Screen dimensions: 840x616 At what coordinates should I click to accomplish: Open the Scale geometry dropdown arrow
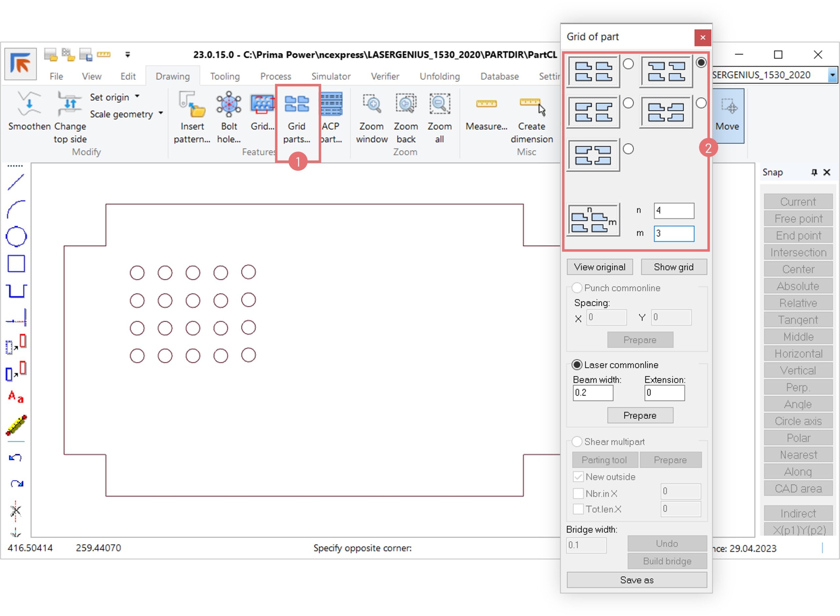[161, 113]
